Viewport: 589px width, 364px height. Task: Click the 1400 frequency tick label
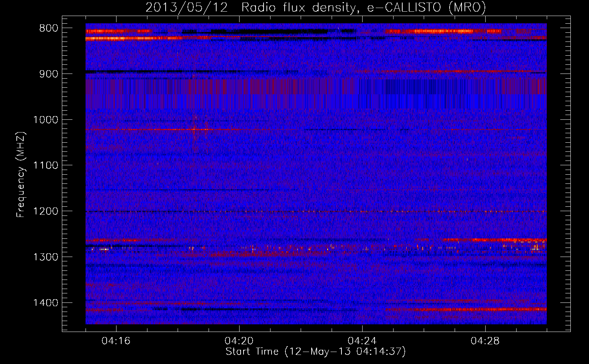(46, 303)
